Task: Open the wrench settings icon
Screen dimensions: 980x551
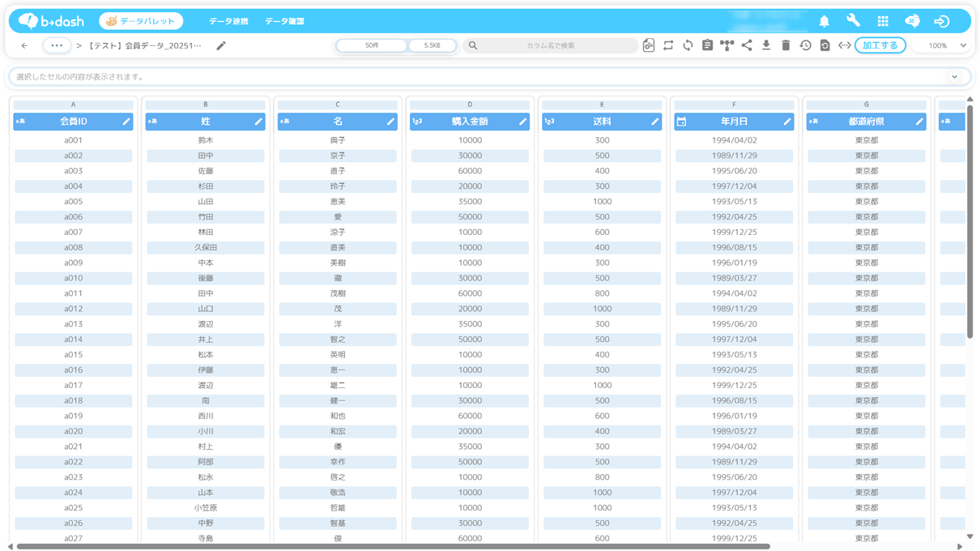Action: pyautogui.click(x=853, y=21)
